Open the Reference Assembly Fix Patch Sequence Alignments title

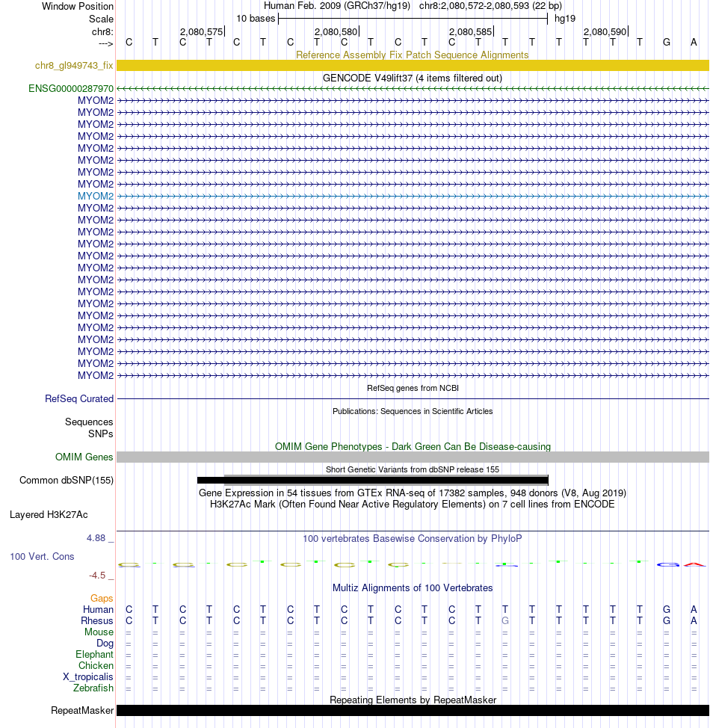click(x=413, y=55)
